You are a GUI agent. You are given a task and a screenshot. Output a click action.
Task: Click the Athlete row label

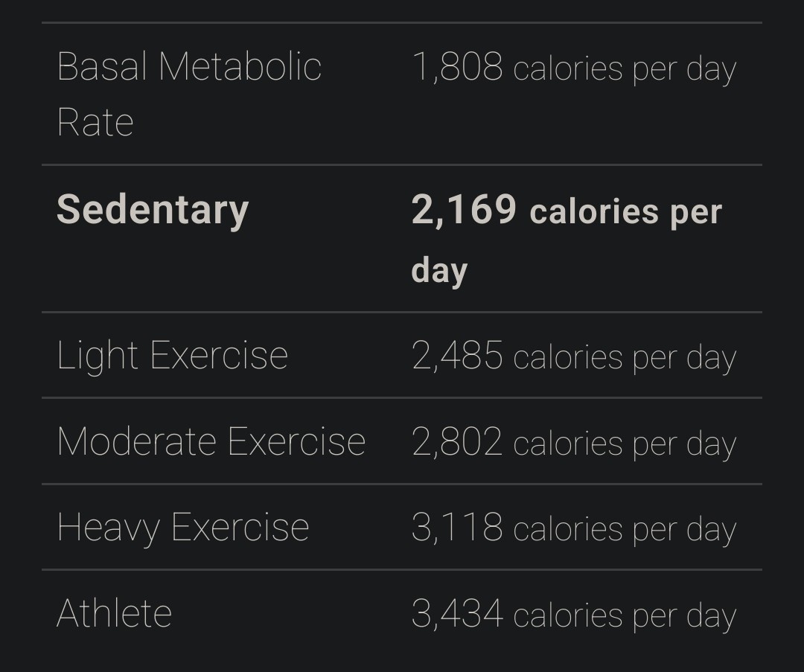[x=114, y=614]
